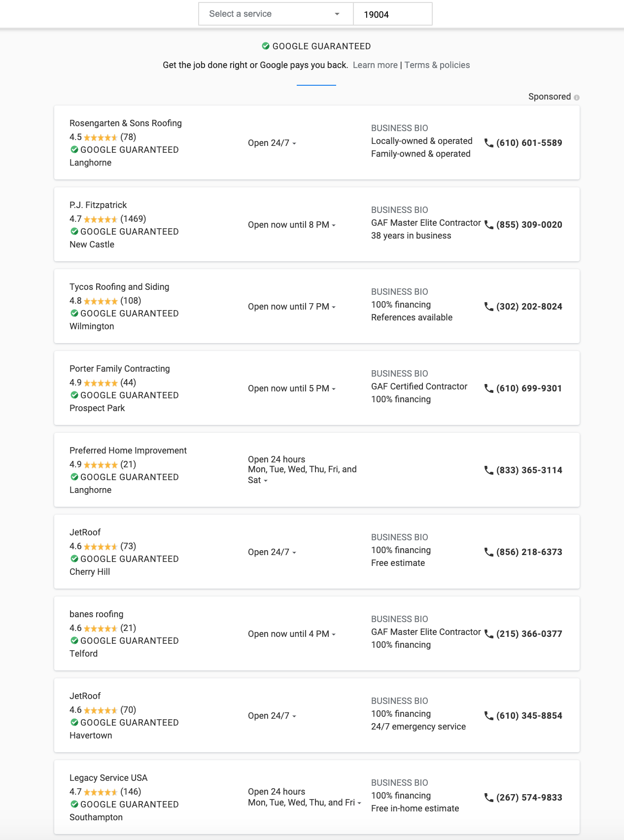Expand Preferred Home Improvement hours ending in Sat
The width and height of the screenshot is (624, 840).
tap(302, 470)
